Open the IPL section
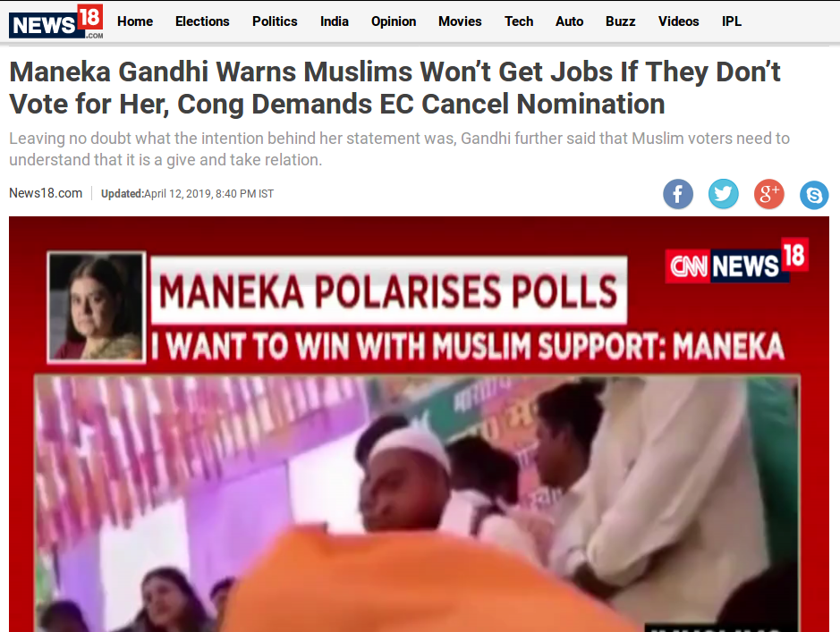Viewport: 840px width, 632px height. pyautogui.click(x=732, y=21)
